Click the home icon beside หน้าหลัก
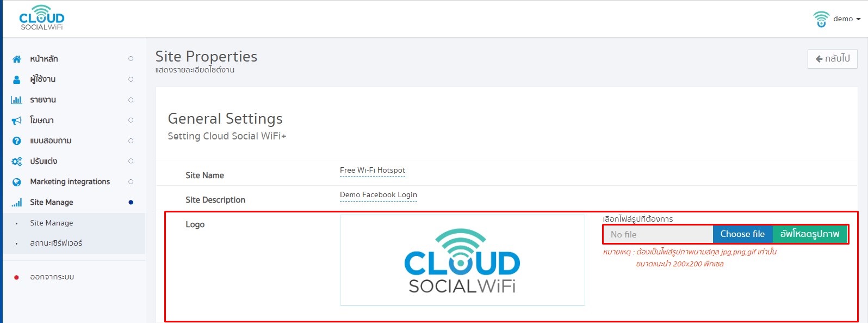The image size is (868, 323). pyautogui.click(x=17, y=59)
